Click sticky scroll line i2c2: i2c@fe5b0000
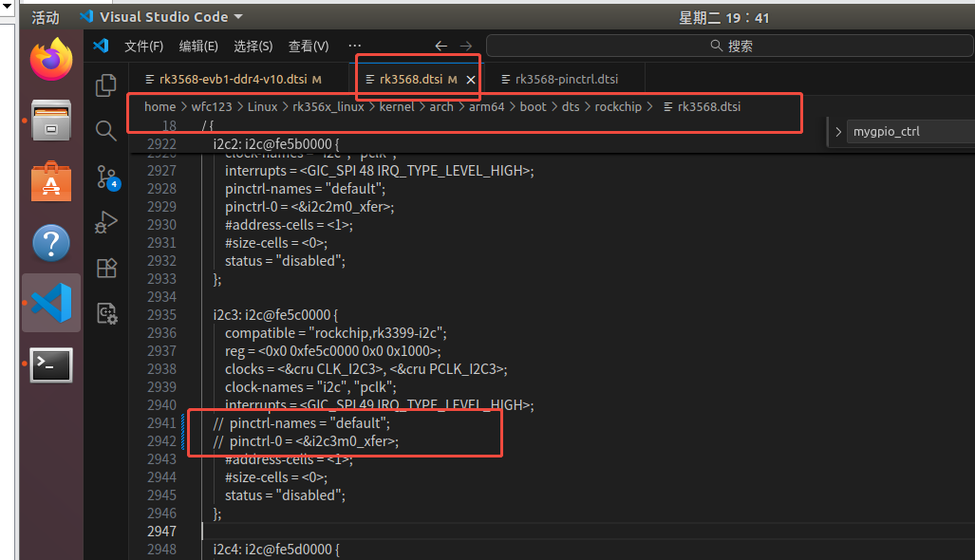The image size is (975, 560). (276, 144)
